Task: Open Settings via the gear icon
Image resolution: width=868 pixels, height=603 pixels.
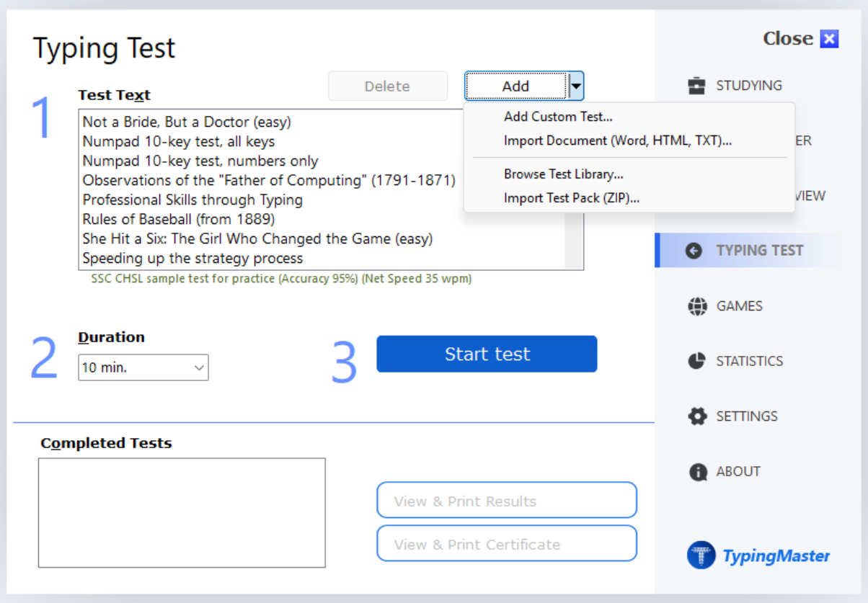Action: [x=697, y=416]
